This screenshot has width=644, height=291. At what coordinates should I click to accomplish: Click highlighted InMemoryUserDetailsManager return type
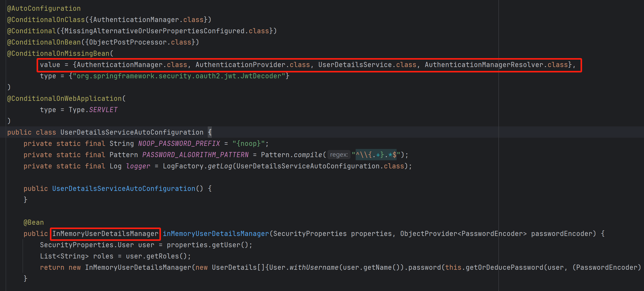(105, 234)
